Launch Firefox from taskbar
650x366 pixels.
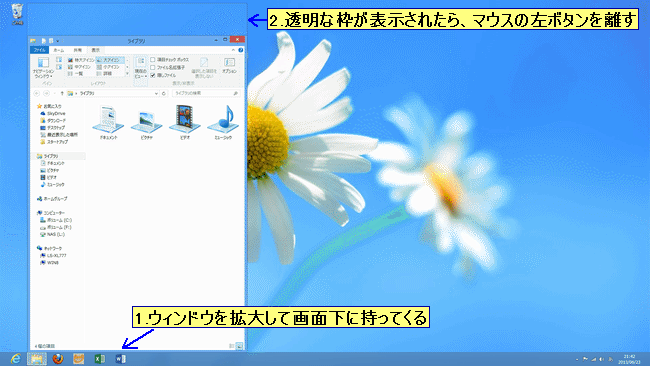58,359
